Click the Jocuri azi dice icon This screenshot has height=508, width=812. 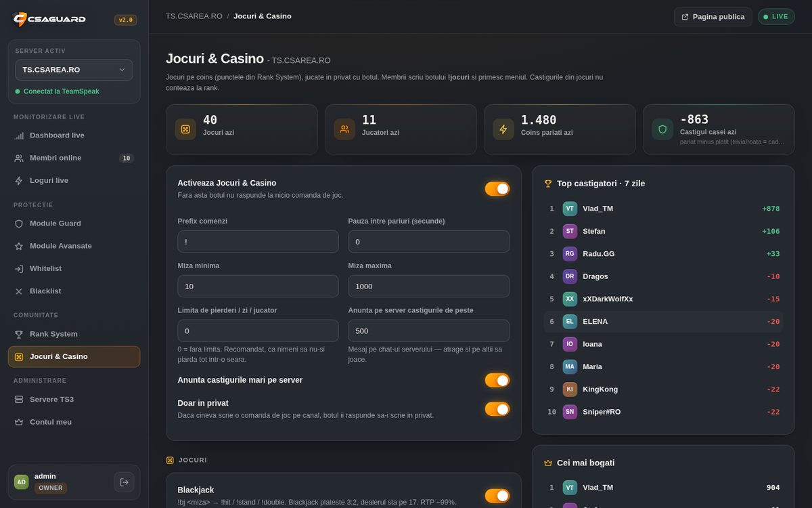(185, 129)
